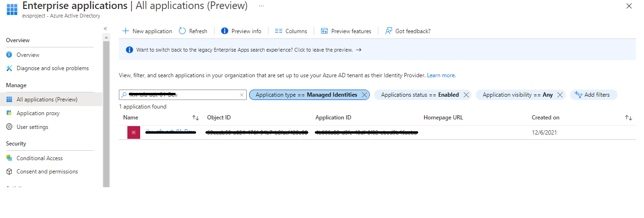Click the magnifier icon in search box
The width and height of the screenshot is (644, 218).
(x=124, y=95)
